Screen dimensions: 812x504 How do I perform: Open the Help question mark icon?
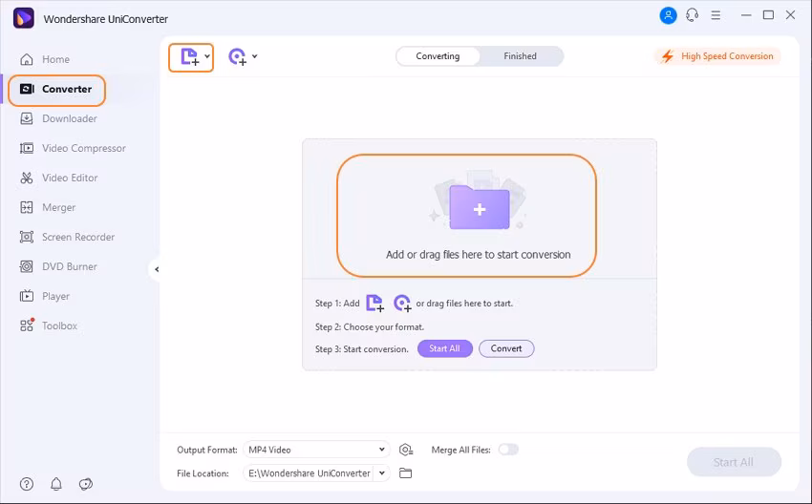[27, 484]
